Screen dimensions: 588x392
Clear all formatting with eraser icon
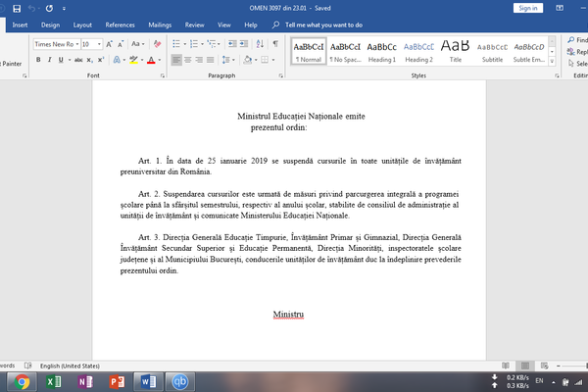[x=157, y=44]
